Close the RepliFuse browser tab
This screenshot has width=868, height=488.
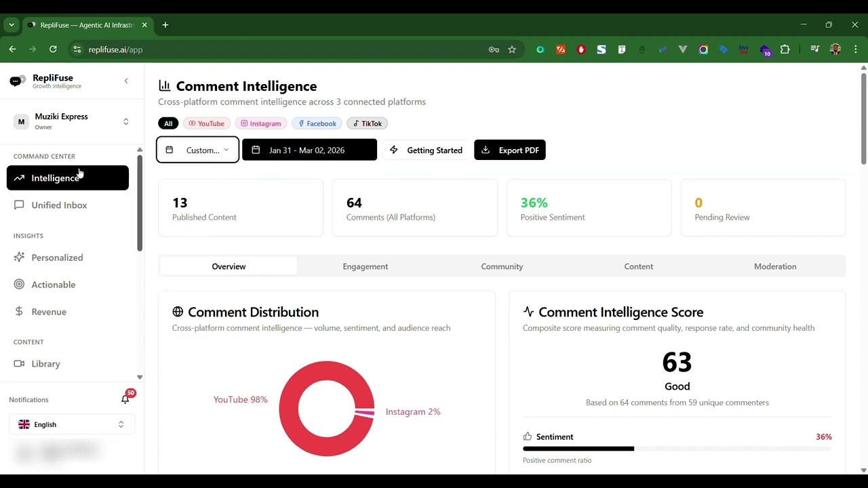coord(144,25)
